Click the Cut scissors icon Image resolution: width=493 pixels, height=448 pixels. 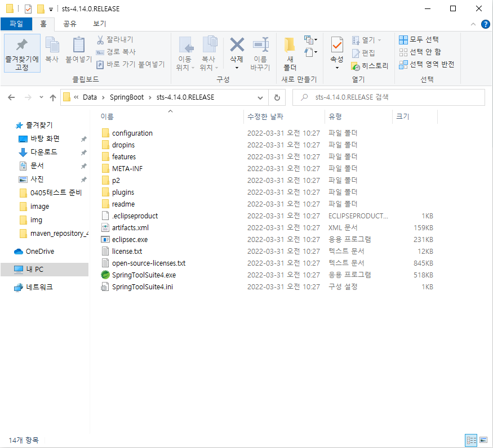(x=100, y=39)
